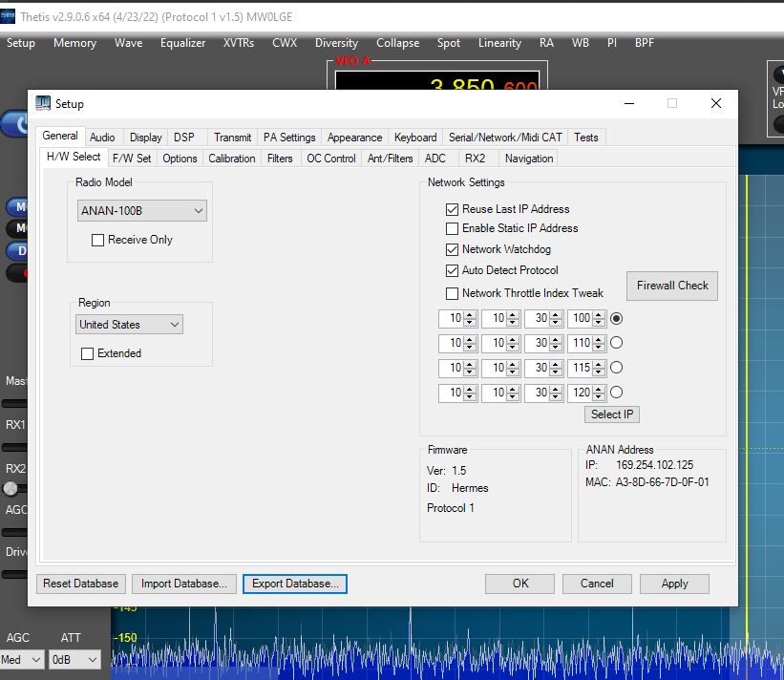Switch to the Ant/Filters sub-tab
This screenshot has height=680, width=784.
click(391, 159)
